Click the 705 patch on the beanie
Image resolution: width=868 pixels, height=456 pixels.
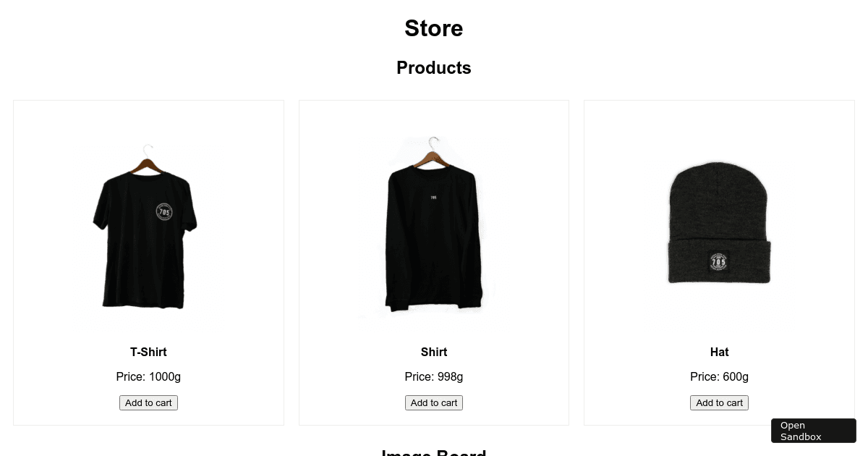(x=718, y=261)
